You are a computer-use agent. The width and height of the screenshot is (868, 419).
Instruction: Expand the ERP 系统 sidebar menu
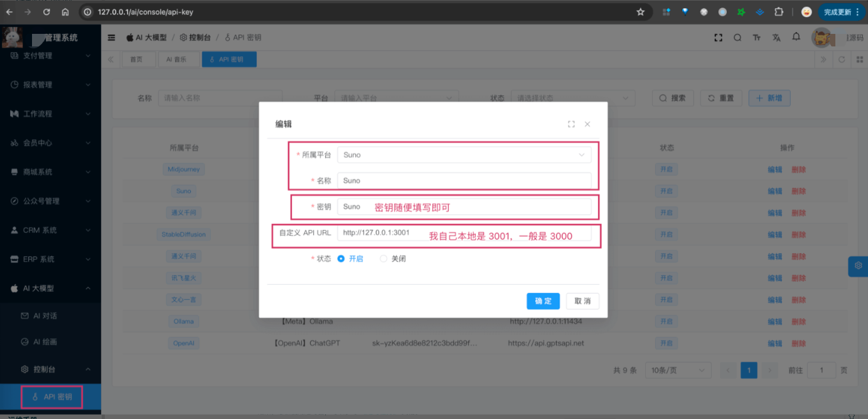point(50,259)
